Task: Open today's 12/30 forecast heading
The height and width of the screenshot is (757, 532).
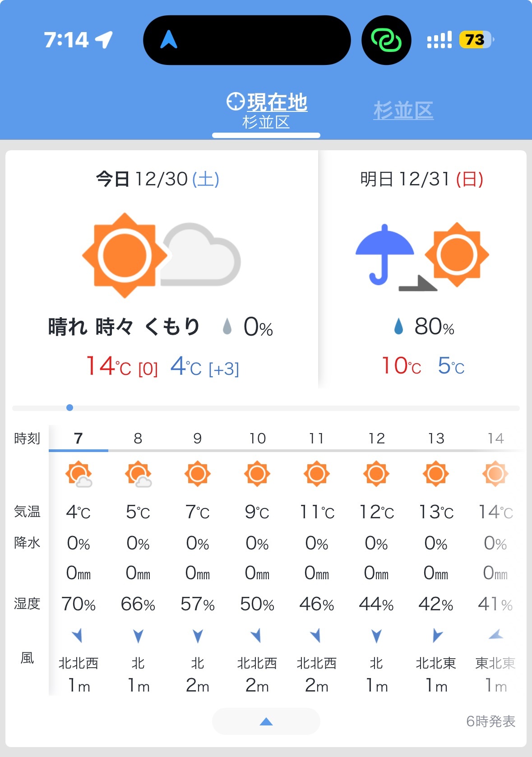Action: (157, 179)
